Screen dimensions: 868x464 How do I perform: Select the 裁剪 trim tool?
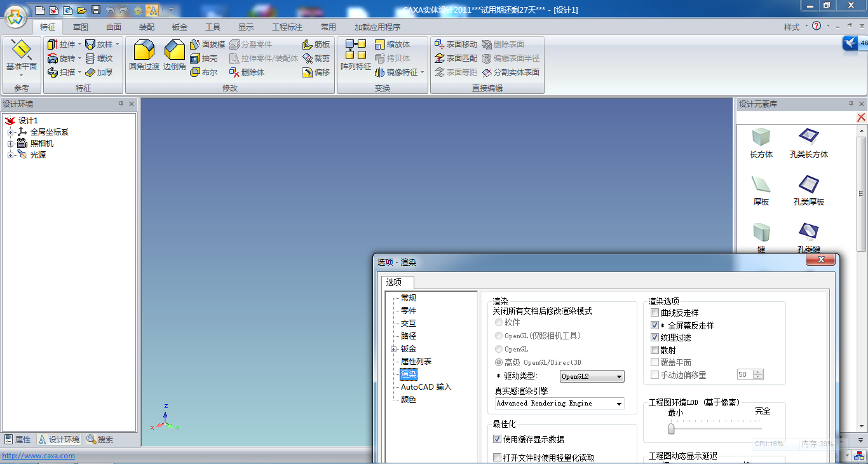(x=316, y=58)
